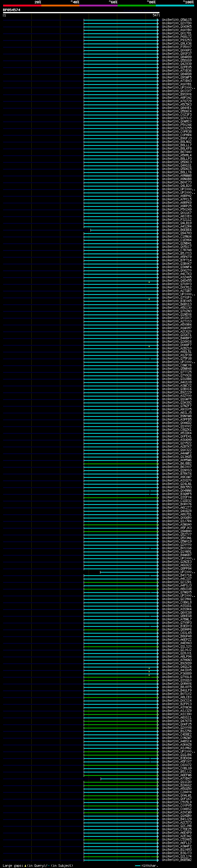Open hit UniRef100_A7XB43
The image size is (197, 868).
[x=177, y=81]
